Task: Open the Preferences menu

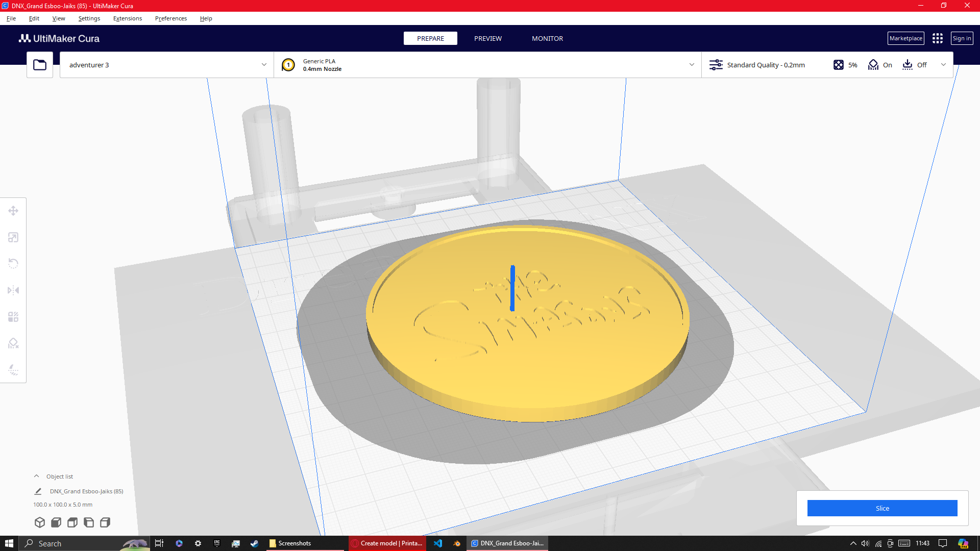Action: [x=171, y=18]
